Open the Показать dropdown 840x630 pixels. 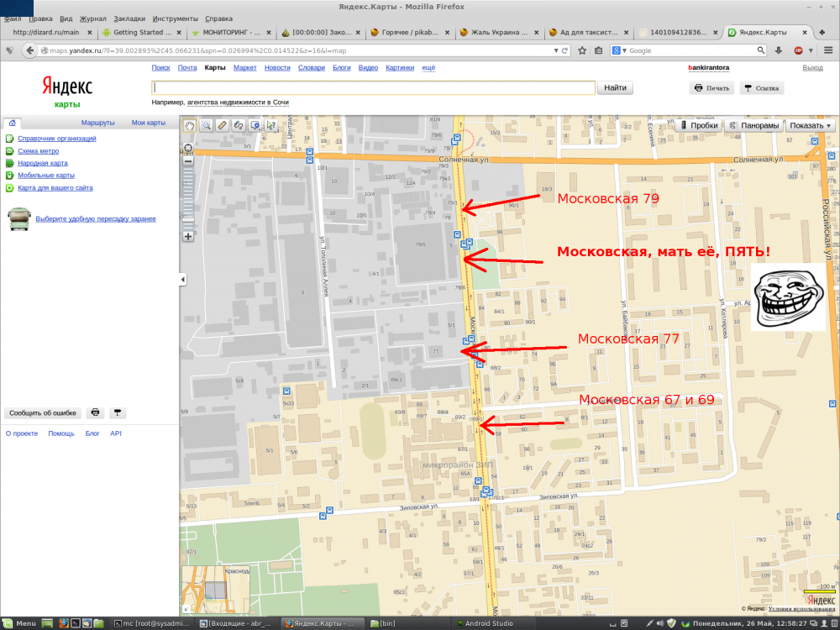pos(811,126)
